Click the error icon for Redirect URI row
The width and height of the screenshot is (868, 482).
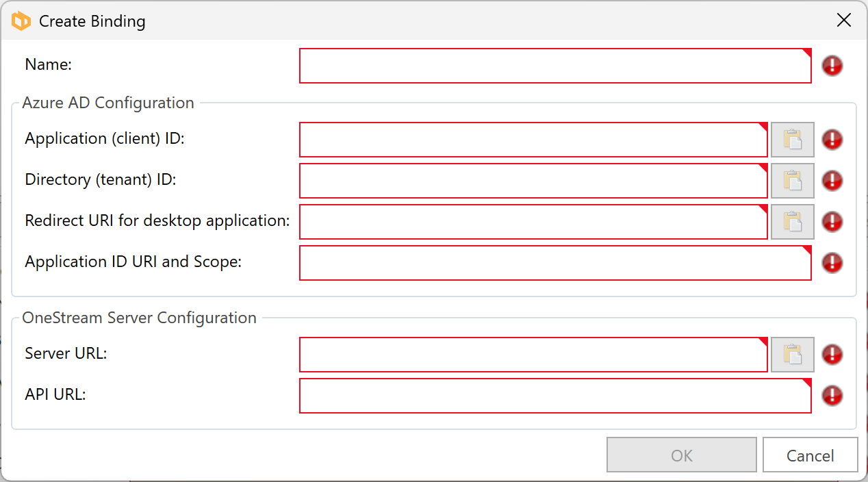832,222
